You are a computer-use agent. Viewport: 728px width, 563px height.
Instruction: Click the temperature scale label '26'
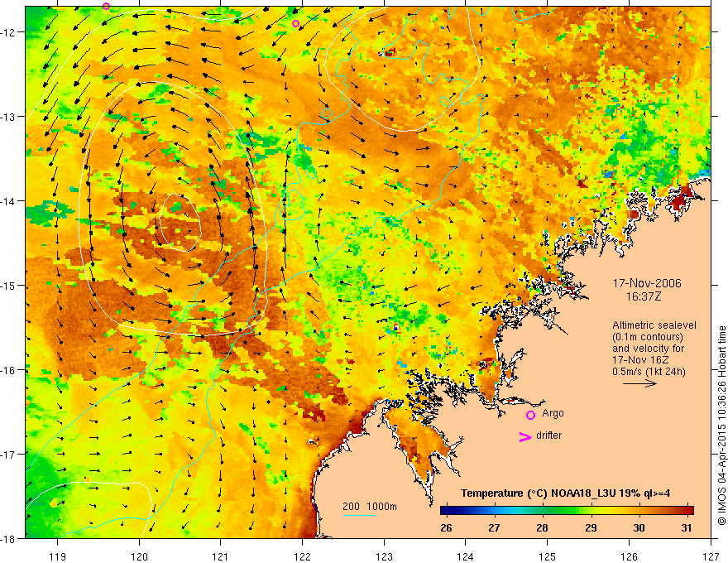(446, 527)
